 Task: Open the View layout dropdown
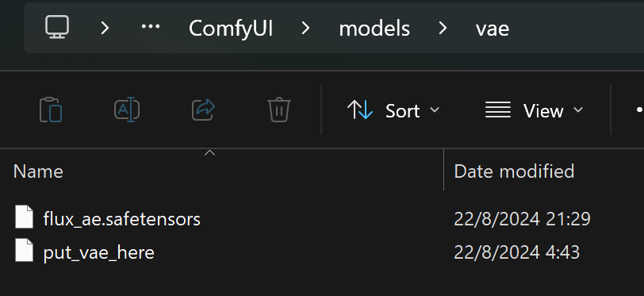tap(534, 110)
